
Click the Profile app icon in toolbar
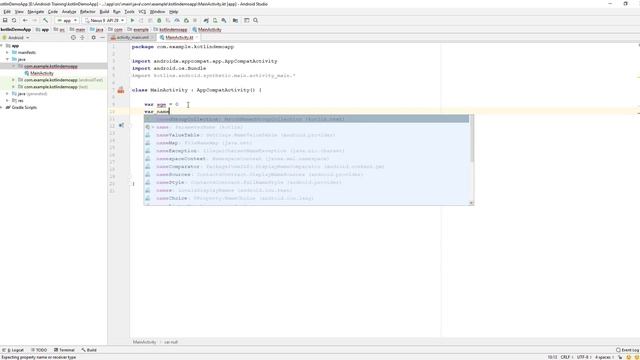[177, 20]
